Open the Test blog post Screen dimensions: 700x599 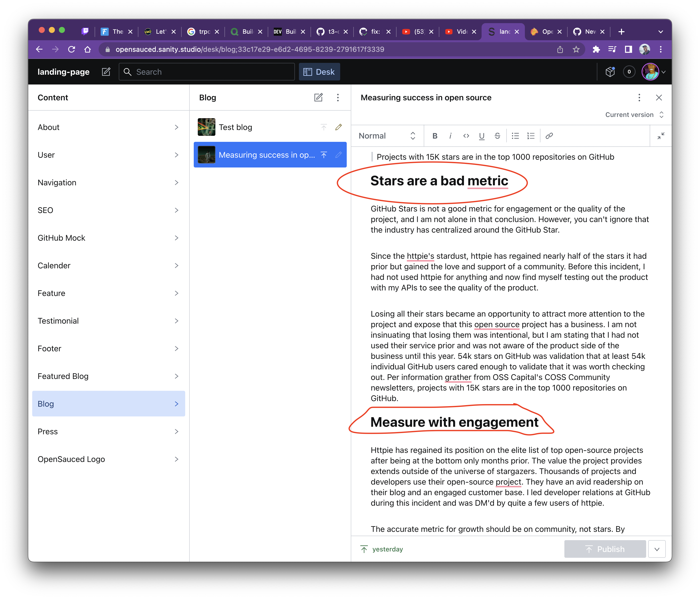270,127
